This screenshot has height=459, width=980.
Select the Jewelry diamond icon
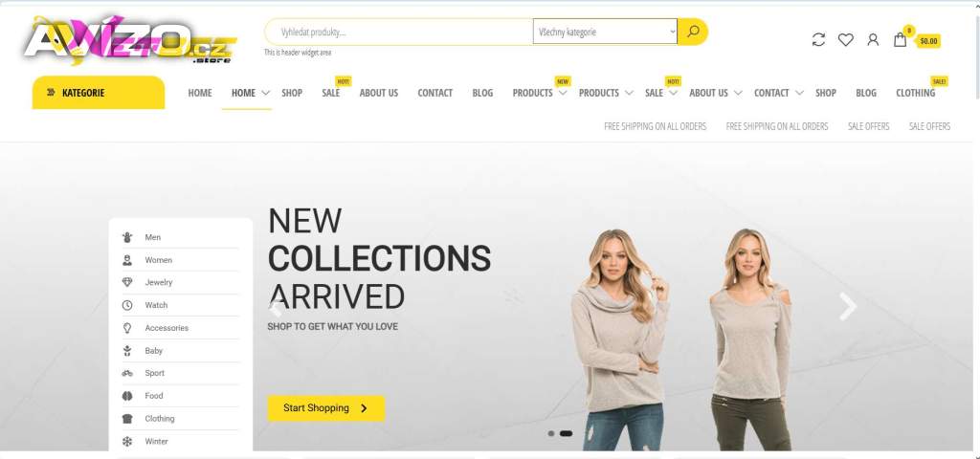(x=127, y=282)
